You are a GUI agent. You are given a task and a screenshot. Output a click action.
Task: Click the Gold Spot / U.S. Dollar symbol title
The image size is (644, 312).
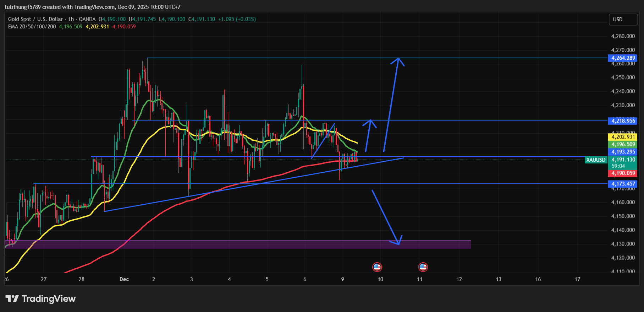35,19
